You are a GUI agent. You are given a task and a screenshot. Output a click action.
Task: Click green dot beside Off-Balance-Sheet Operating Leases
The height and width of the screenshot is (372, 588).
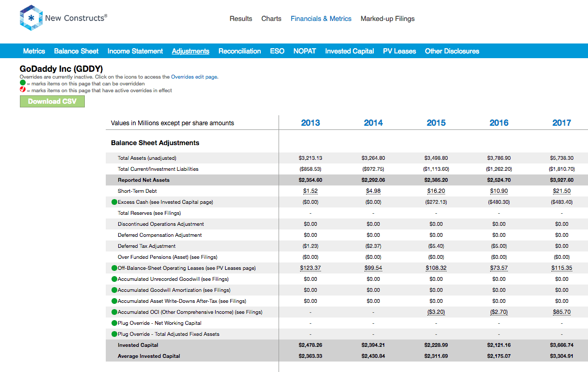(114, 268)
